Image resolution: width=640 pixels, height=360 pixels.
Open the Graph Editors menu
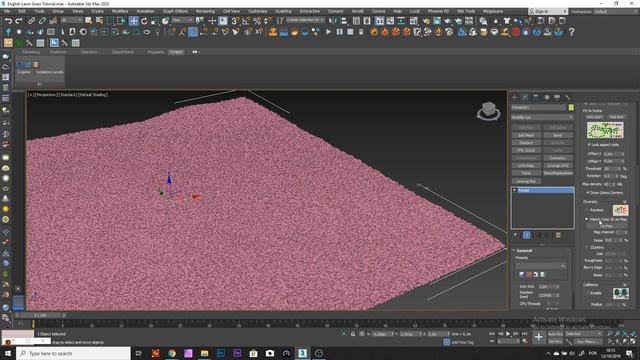[x=176, y=11]
